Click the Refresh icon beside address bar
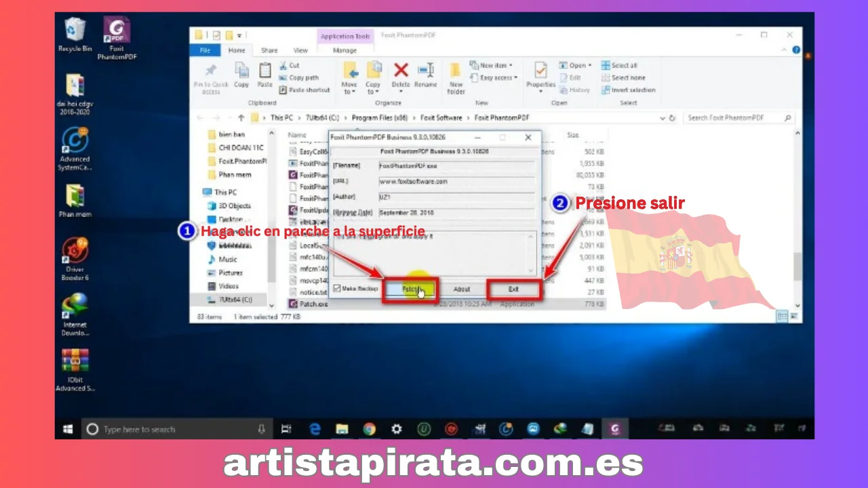This screenshot has height=488, width=868. pyautogui.click(x=672, y=118)
